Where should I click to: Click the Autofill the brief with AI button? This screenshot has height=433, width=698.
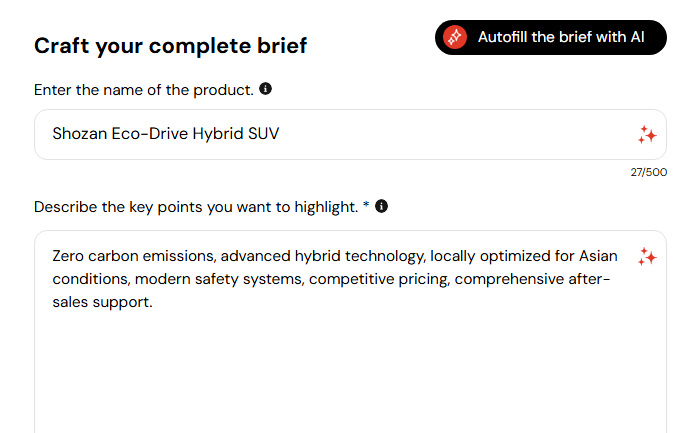(x=551, y=37)
